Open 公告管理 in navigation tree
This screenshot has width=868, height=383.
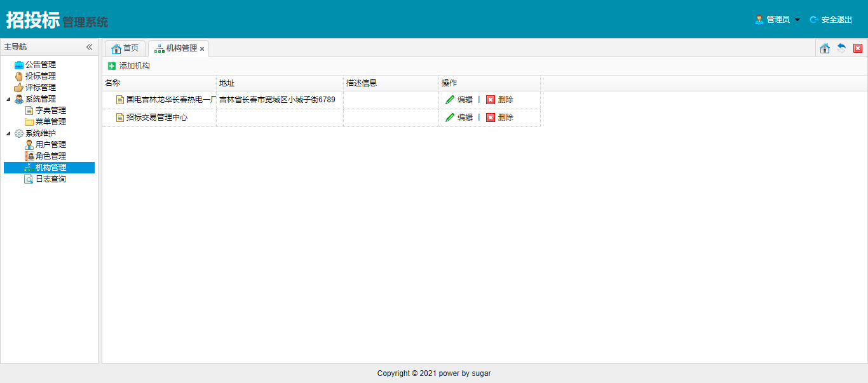(41, 65)
